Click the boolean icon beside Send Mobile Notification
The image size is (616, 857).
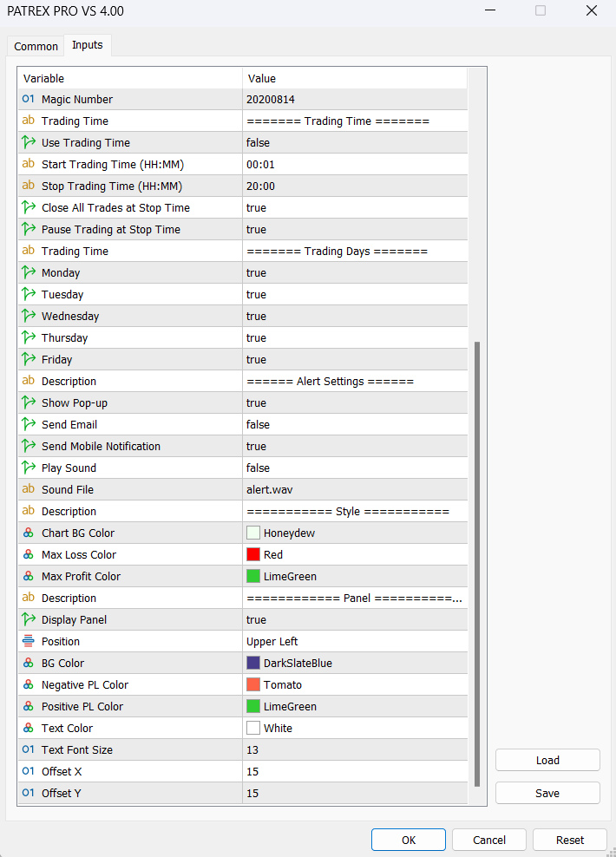29,446
